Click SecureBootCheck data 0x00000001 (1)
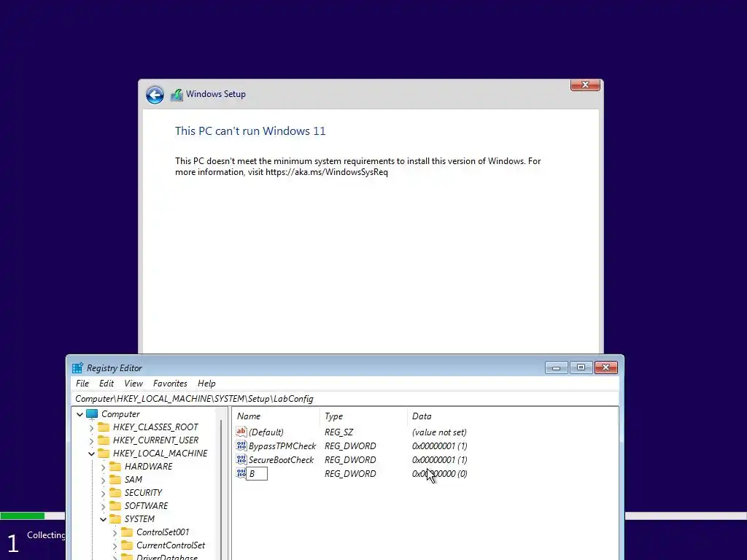The width and height of the screenshot is (747, 560). tap(439, 460)
